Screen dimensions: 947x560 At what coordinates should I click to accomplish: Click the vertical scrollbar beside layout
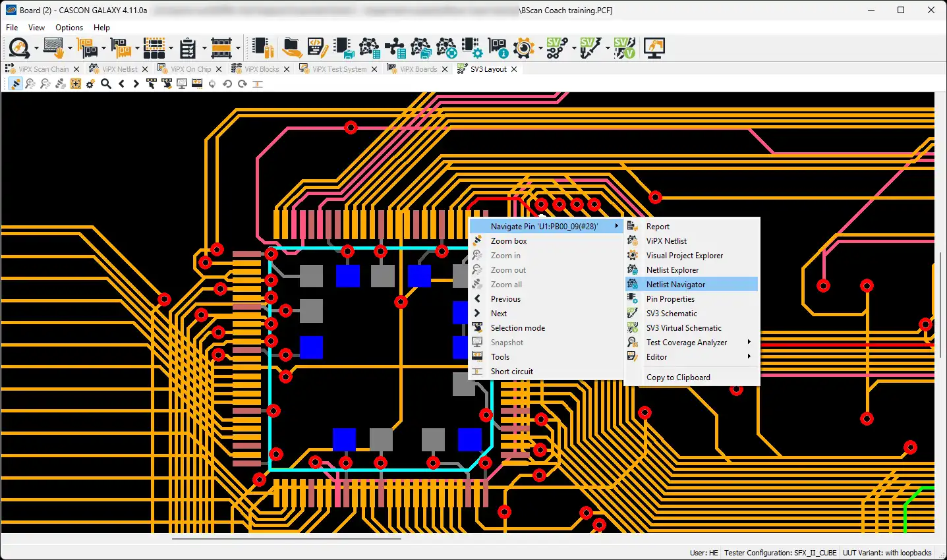click(x=940, y=305)
